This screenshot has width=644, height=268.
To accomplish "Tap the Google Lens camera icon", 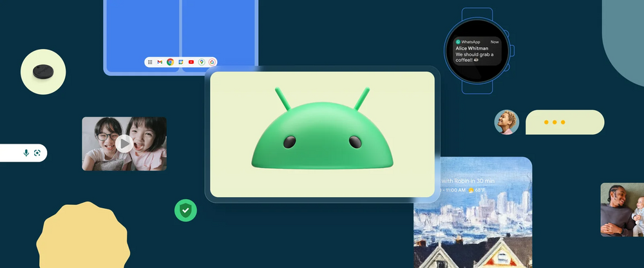I will 37,153.
